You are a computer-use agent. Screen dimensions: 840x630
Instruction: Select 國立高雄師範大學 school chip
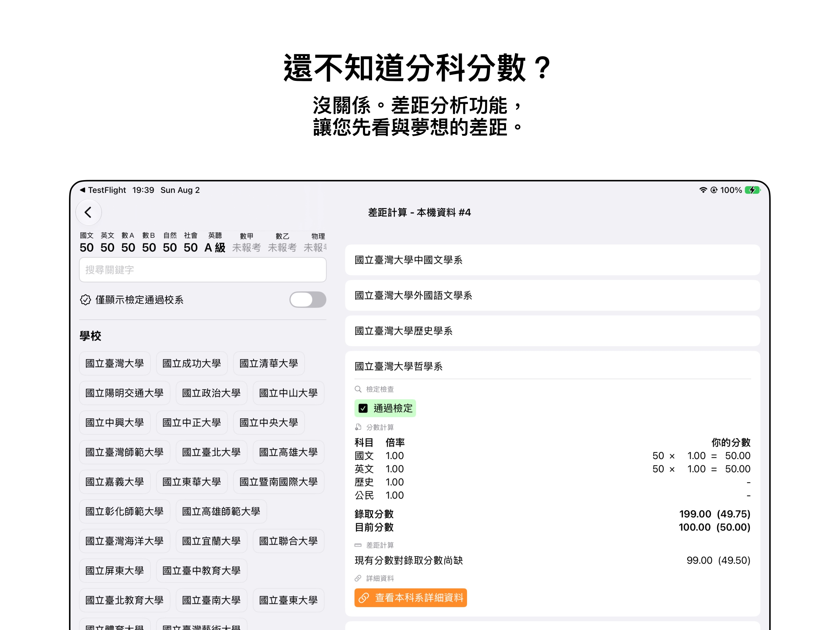pos(221,512)
